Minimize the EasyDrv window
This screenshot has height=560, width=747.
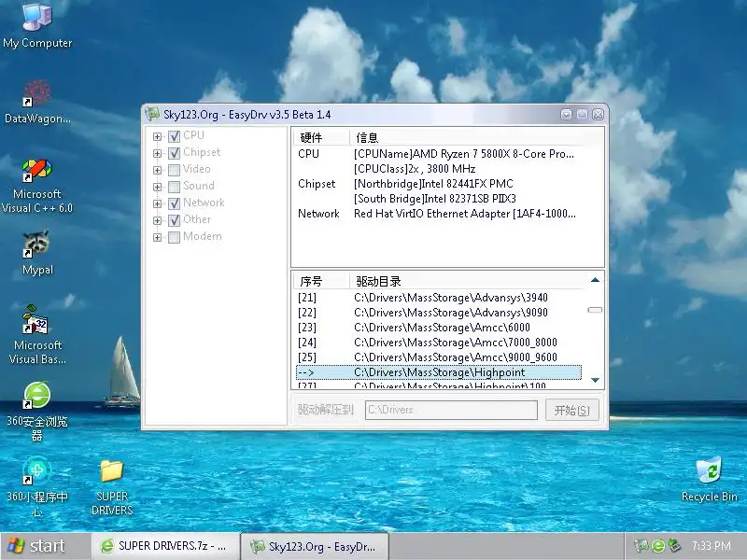click(566, 114)
